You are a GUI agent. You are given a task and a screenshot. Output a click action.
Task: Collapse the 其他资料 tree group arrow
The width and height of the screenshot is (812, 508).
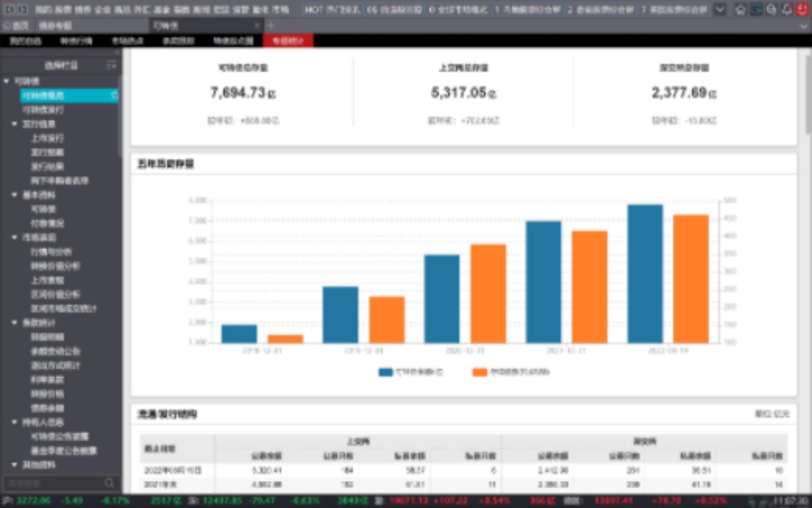15,465
